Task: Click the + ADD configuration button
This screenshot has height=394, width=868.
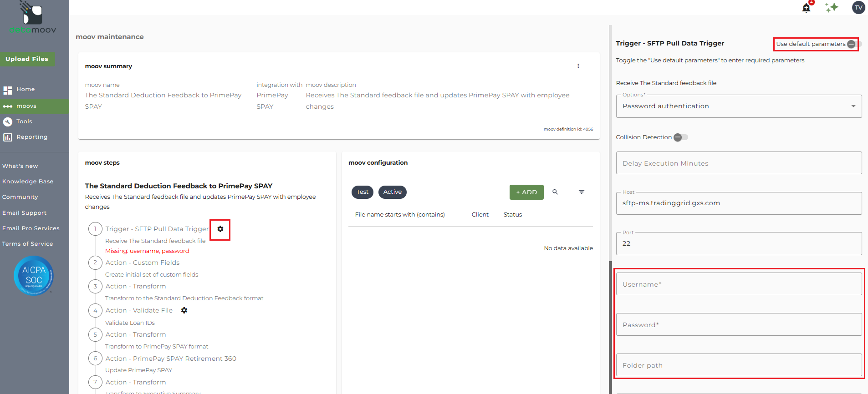Action: tap(526, 192)
